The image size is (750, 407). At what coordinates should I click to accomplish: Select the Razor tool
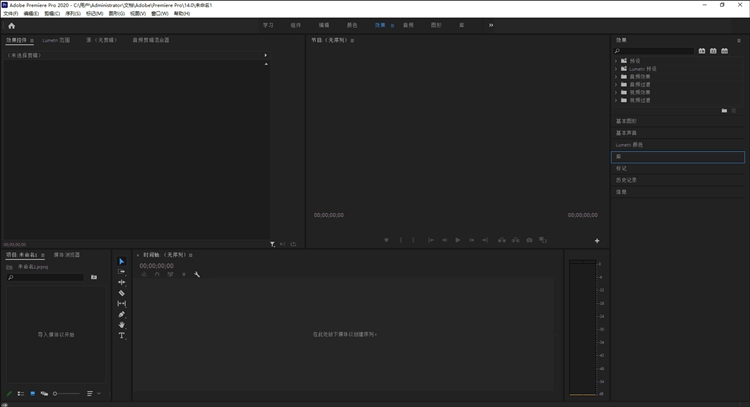[x=122, y=293]
